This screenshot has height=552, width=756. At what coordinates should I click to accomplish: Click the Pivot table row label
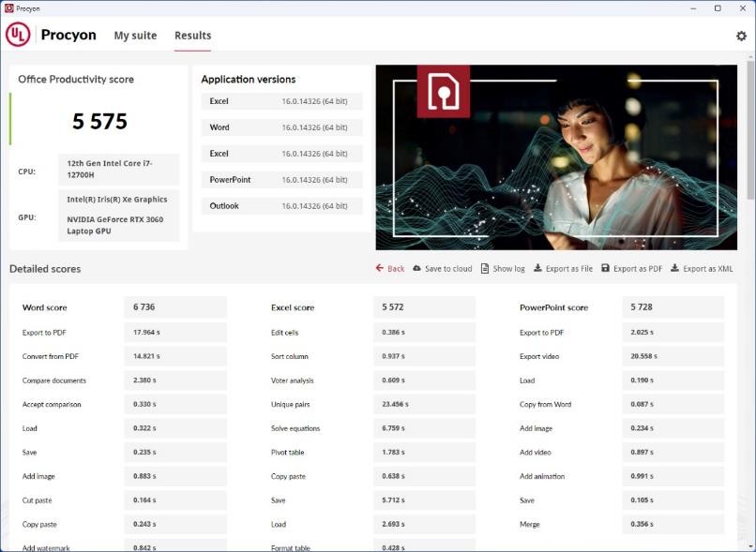tap(287, 453)
